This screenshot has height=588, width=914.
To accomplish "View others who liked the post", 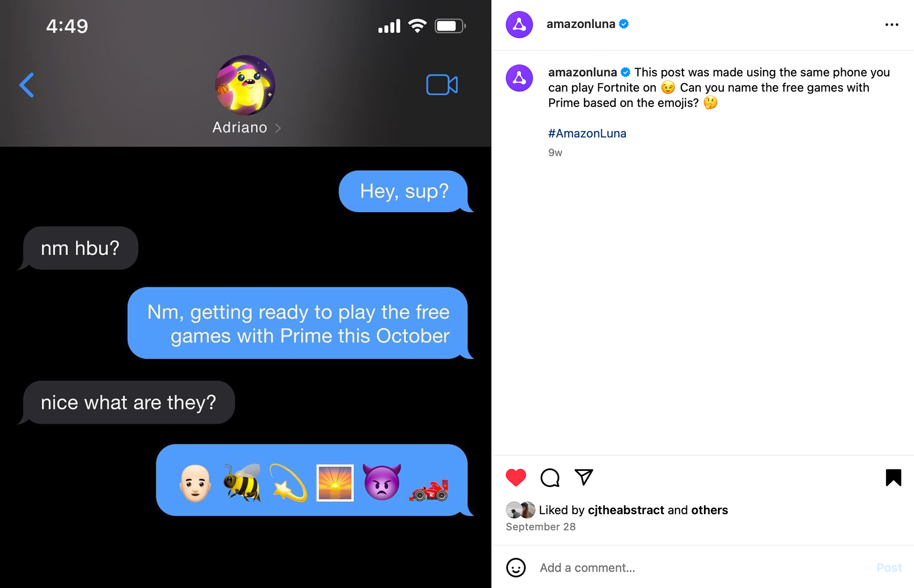I will pos(709,510).
